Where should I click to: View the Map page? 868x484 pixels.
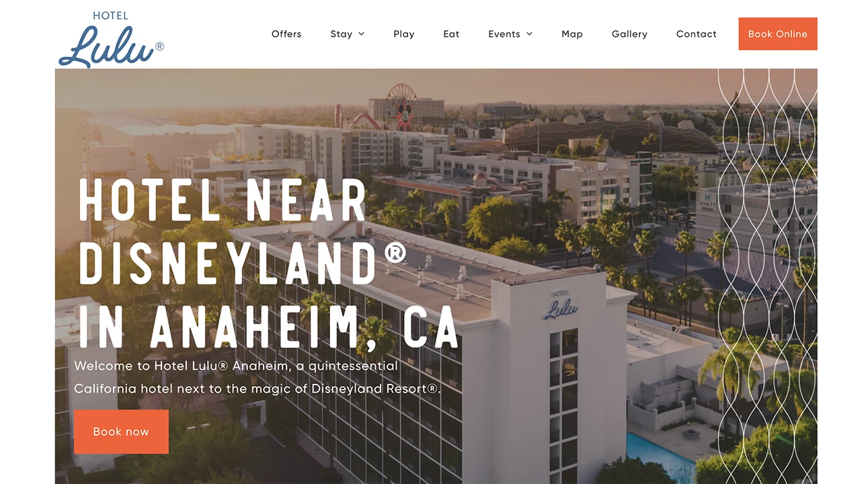[x=572, y=34]
